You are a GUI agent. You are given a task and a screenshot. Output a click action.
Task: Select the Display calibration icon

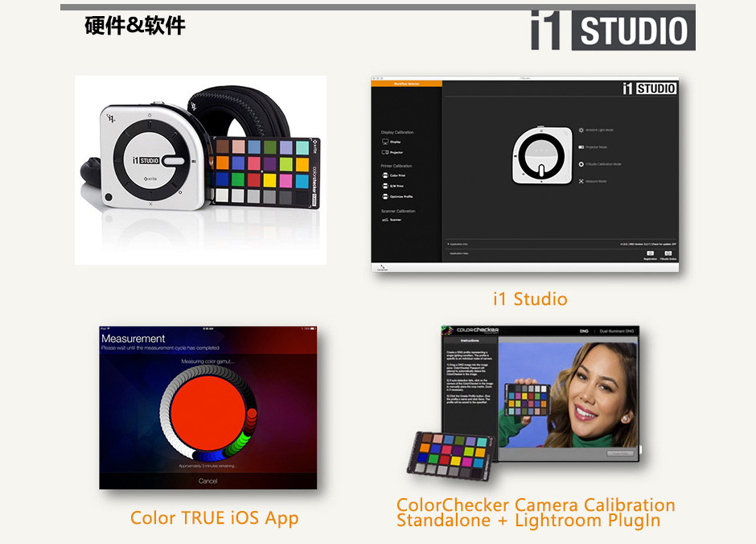coord(385,142)
